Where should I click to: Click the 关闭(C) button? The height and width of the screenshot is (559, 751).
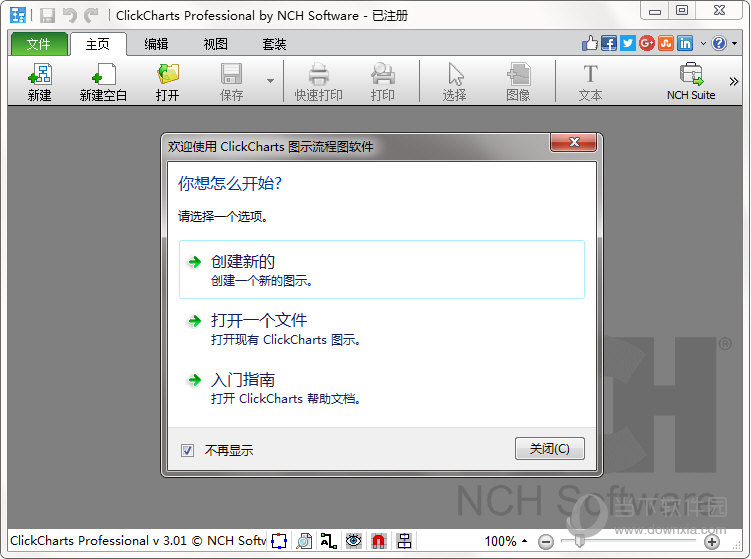[x=549, y=449]
